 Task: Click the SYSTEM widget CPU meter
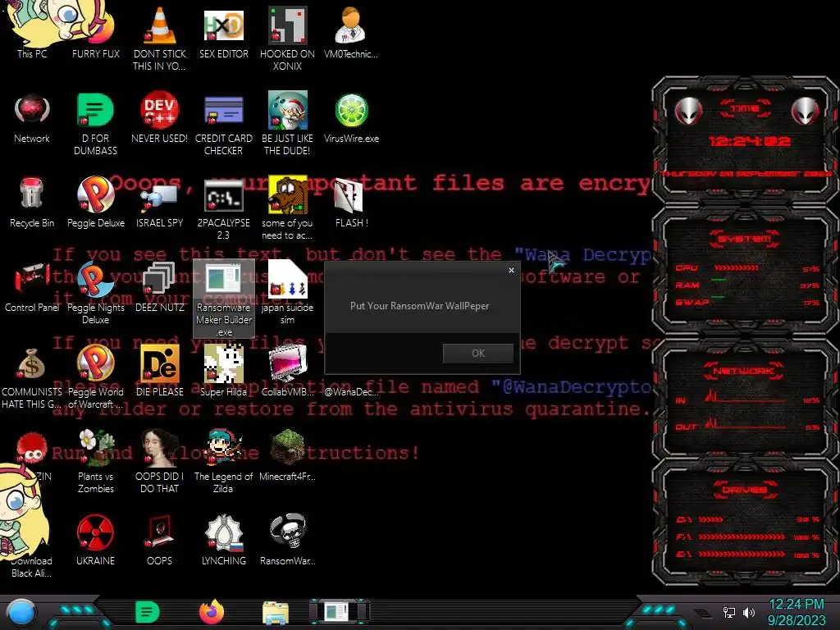coord(746,268)
